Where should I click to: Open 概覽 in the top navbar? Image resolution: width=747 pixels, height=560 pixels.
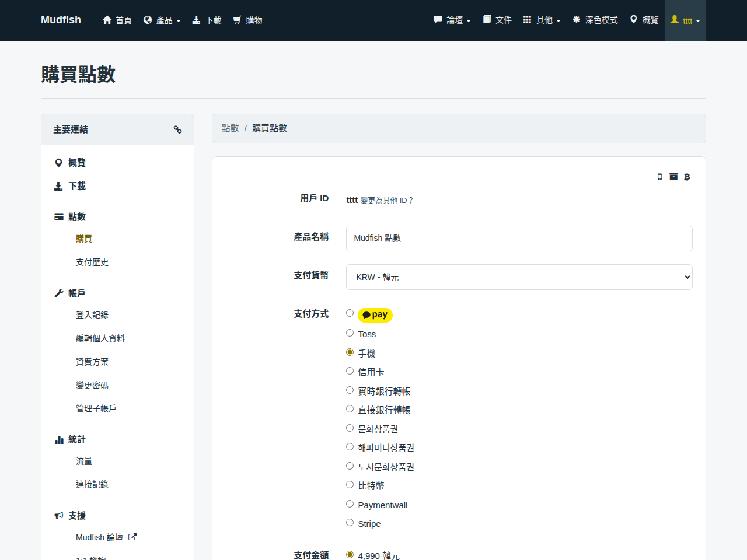[645, 20]
